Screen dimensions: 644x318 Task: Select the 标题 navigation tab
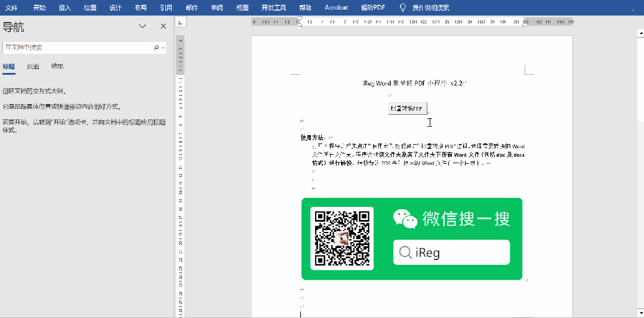8,66
